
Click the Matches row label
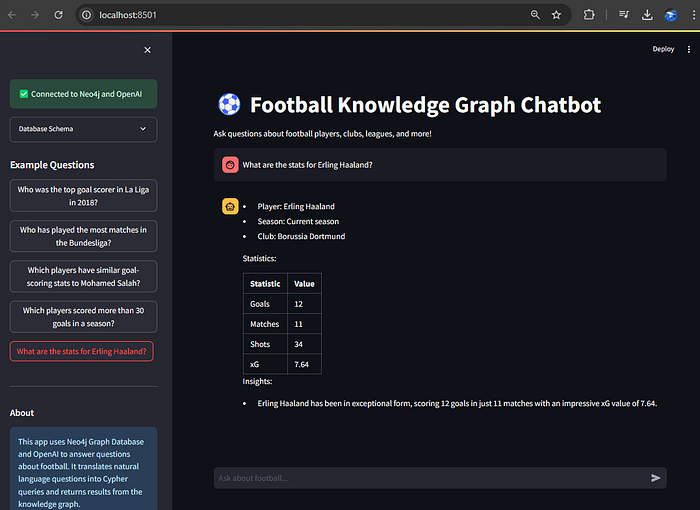click(264, 324)
